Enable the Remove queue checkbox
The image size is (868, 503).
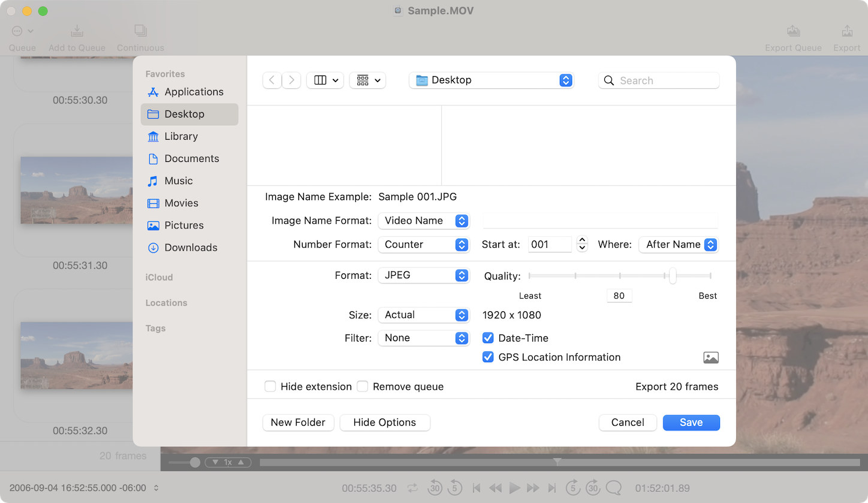pos(363,387)
